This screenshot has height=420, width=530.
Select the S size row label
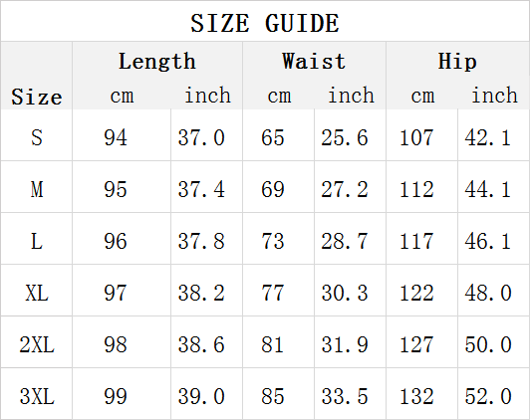click(x=37, y=137)
